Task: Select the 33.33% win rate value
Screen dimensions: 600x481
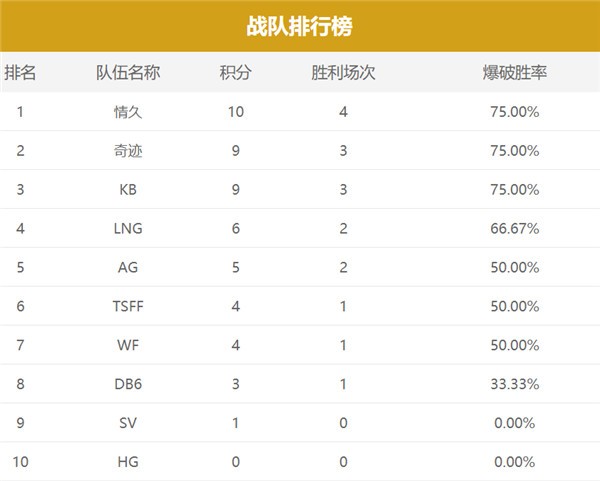Action: point(518,385)
